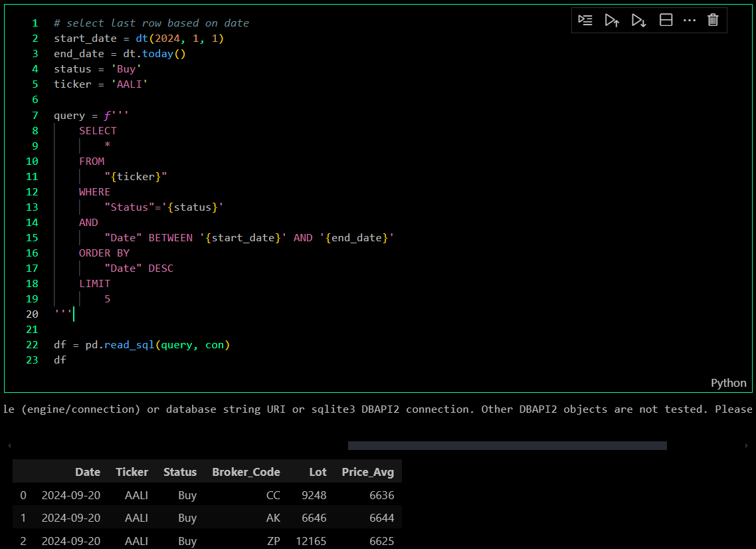Click horizontal output scrollbar thumb
Image resolution: width=756 pixels, height=549 pixels.
click(508, 446)
